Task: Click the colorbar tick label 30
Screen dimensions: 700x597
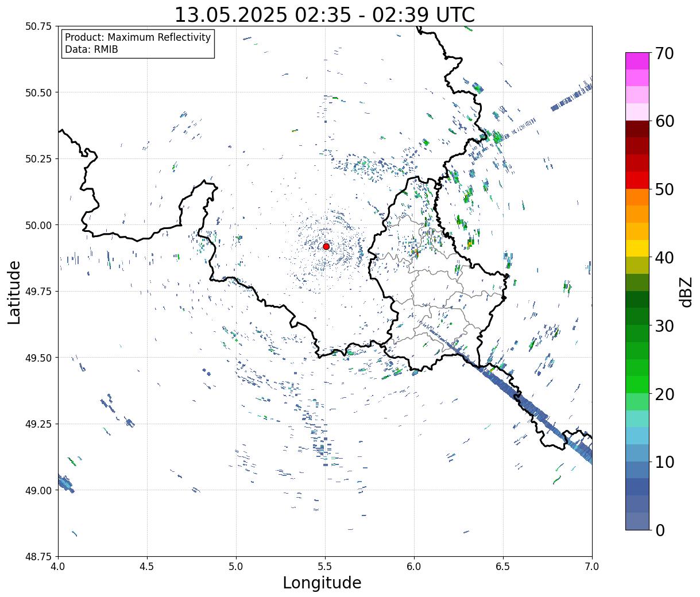Action: [664, 326]
